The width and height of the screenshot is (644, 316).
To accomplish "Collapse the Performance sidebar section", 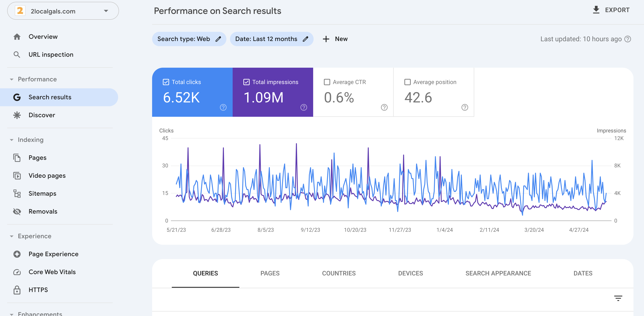I will 11,79.
